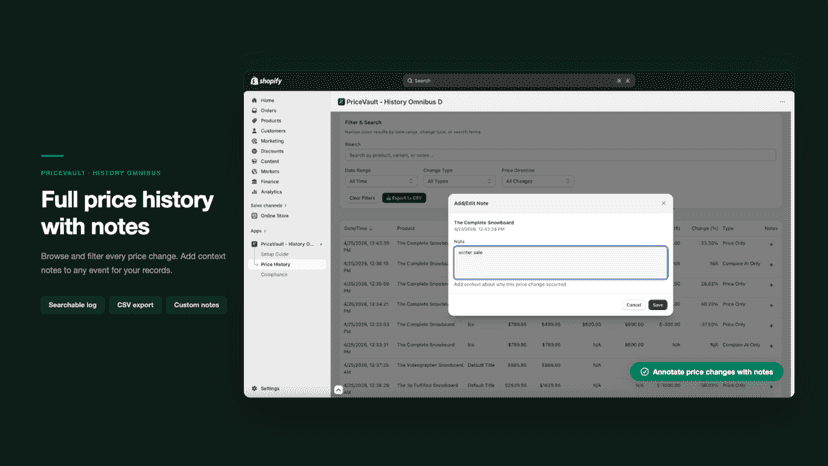Save the note in the dialog
Screen dimensions: 828x466
click(x=657, y=305)
